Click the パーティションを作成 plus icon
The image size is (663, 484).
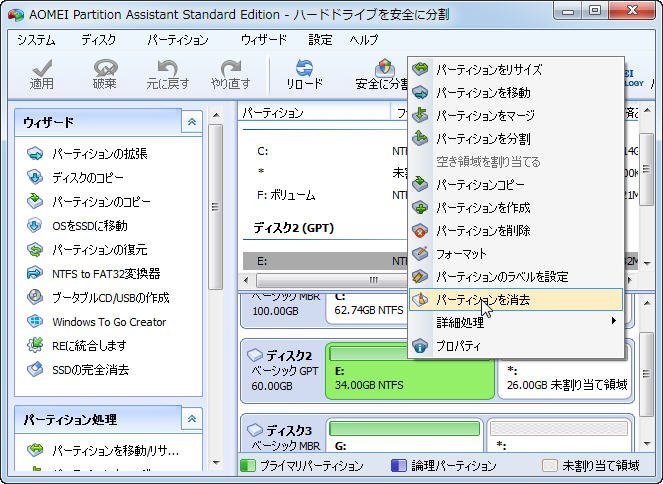420,207
